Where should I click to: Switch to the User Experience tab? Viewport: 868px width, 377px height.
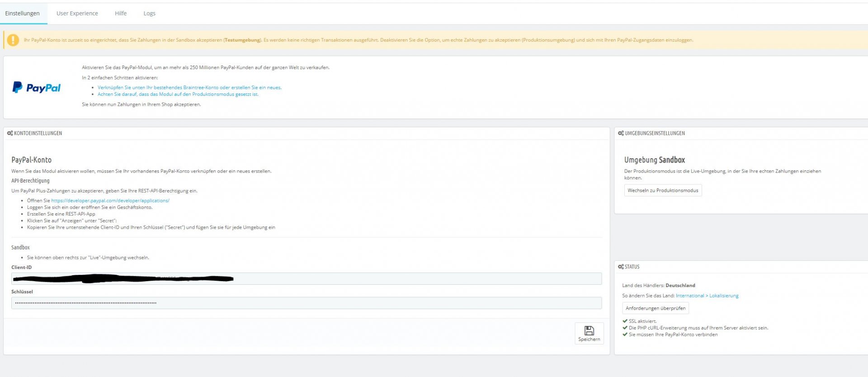coord(77,14)
